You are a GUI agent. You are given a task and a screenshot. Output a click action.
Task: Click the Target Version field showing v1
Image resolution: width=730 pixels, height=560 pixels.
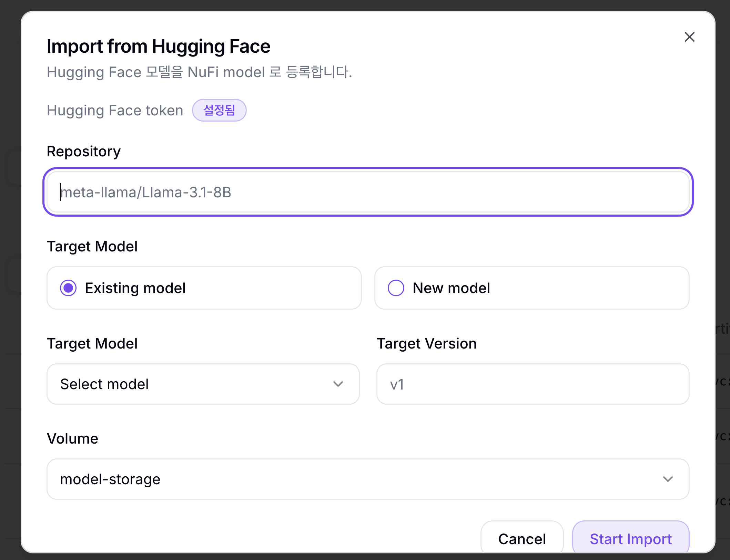click(x=533, y=384)
